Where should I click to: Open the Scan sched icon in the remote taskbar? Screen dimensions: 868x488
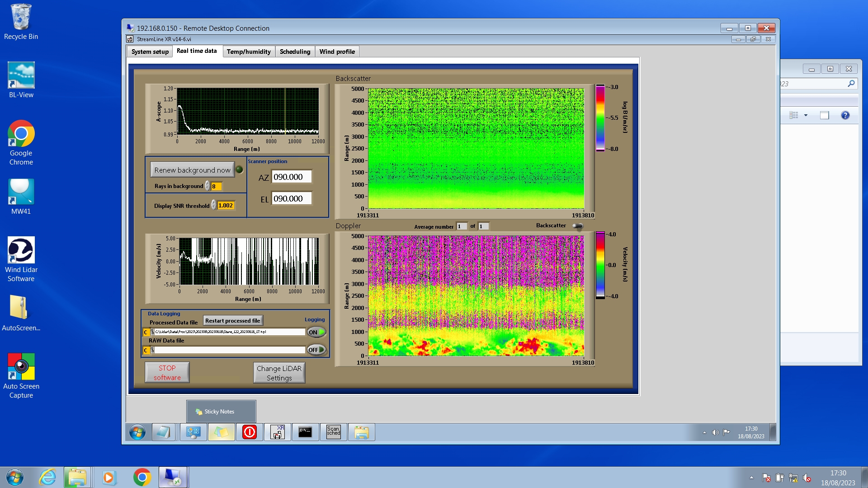coord(333,432)
